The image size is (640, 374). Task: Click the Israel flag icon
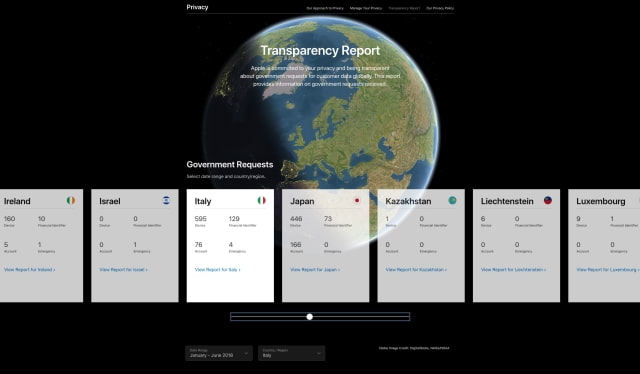click(x=166, y=200)
